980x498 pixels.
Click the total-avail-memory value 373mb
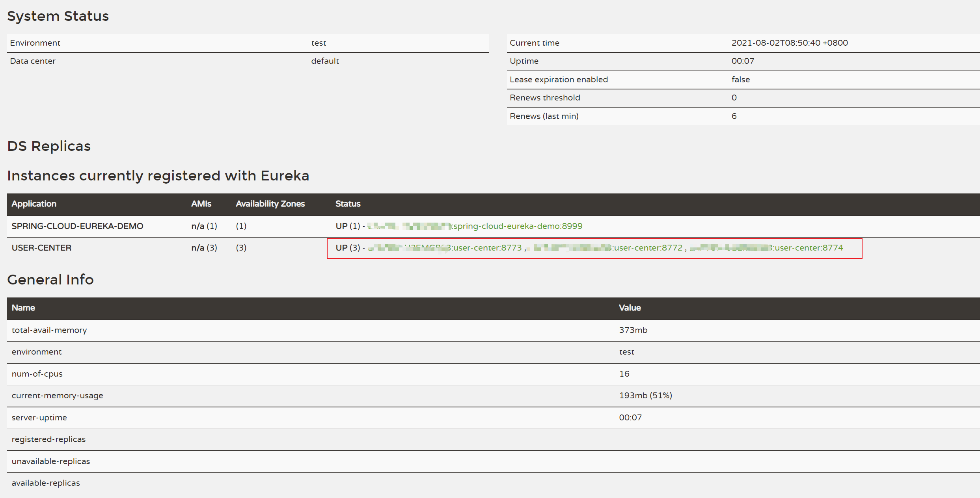tap(633, 330)
